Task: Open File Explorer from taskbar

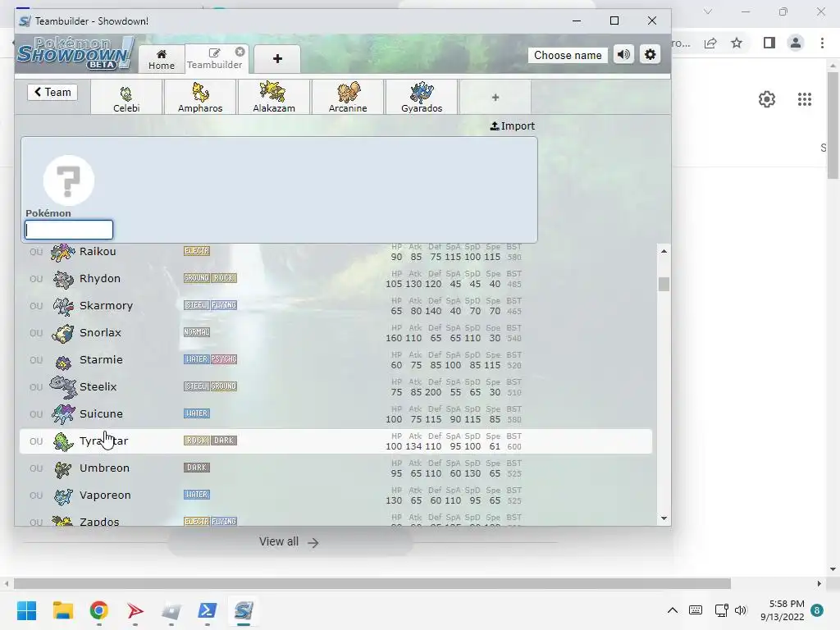Action: pos(62,610)
